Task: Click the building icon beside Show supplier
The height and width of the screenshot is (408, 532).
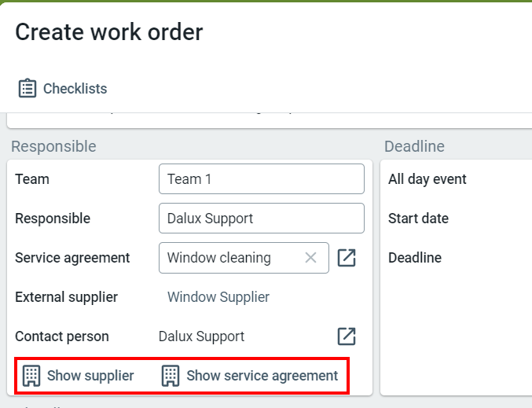Action: click(x=31, y=376)
